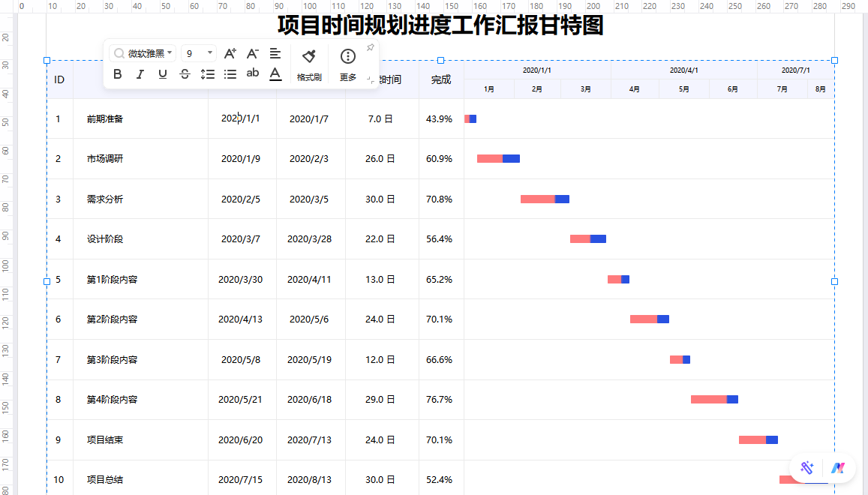This screenshot has height=495, width=868.
Task: Select the 3月 month header
Action: [x=586, y=89]
